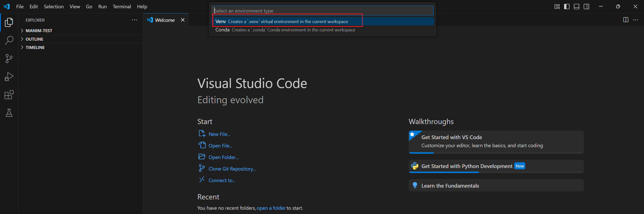This screenshot has height=214, width=644.
Task: Click the Connect to... link
Action: point(222,180)
